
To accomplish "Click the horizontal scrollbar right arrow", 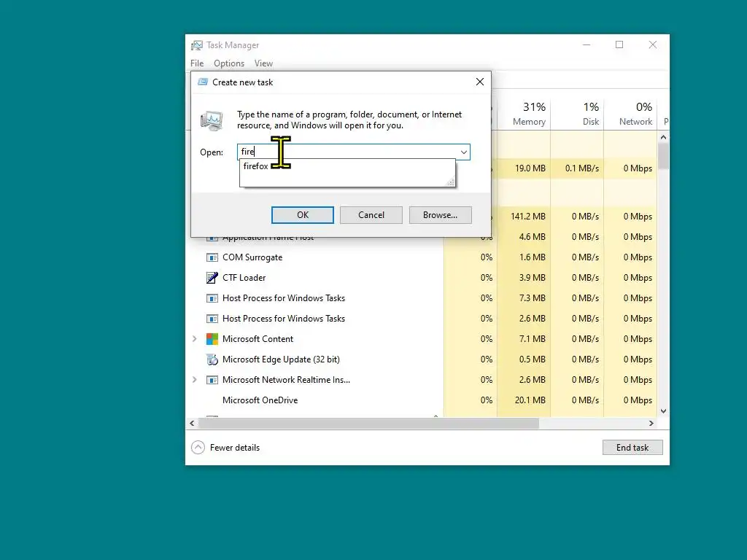I will (x=651, y=424).
